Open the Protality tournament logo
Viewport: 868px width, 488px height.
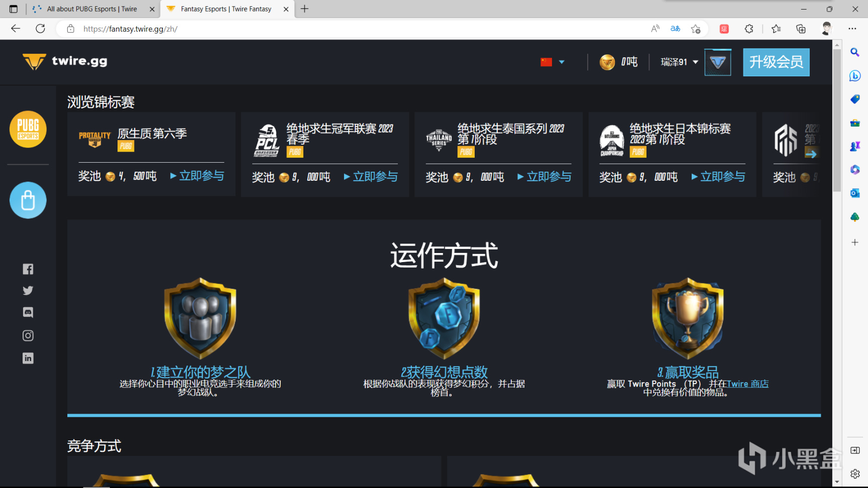pos(94,139)
